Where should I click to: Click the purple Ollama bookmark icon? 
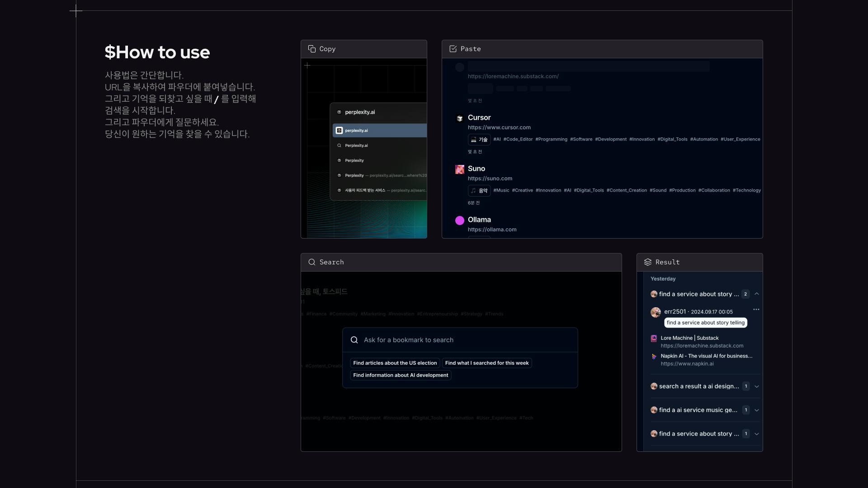point(459,221)
